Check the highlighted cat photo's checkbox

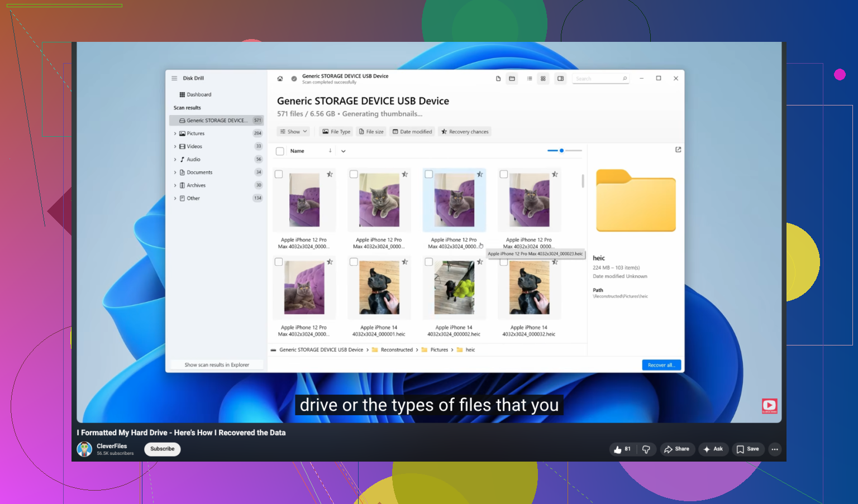pos(428,174)
